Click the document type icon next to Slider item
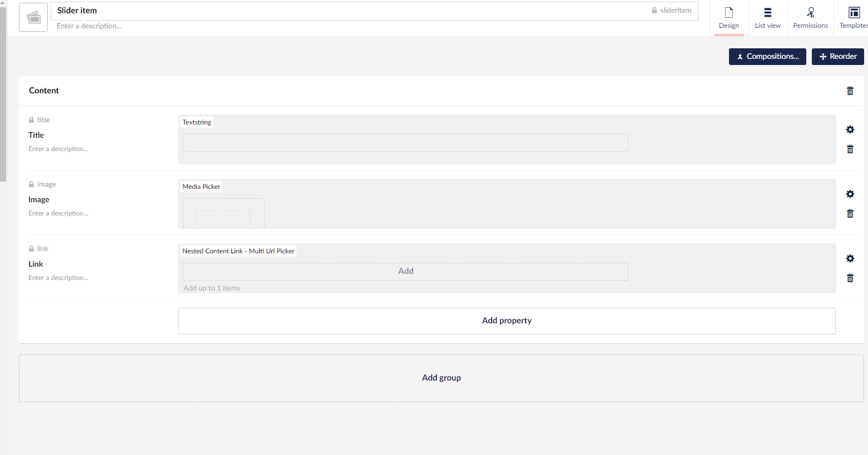 click(x=33, y=17)
